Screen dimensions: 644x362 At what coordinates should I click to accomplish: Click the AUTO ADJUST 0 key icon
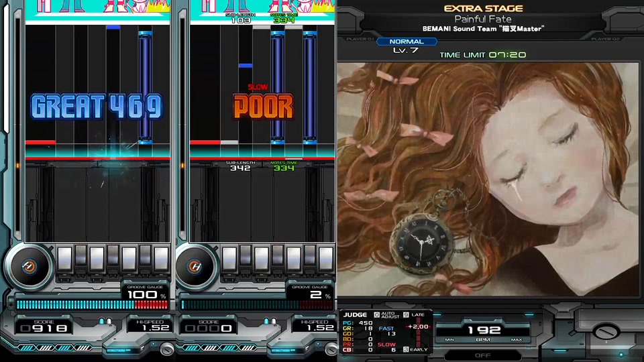point(376,315)
